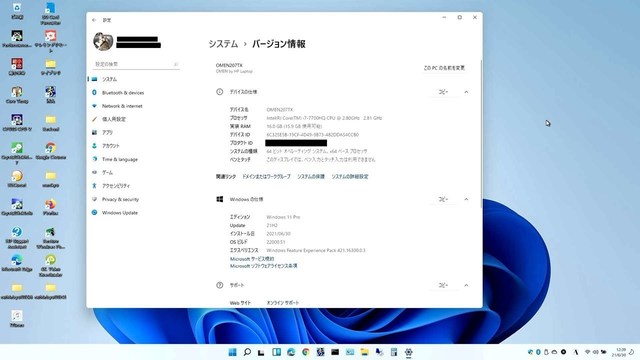Select the Windows 11 Pro edition text

tap(283, 217)
